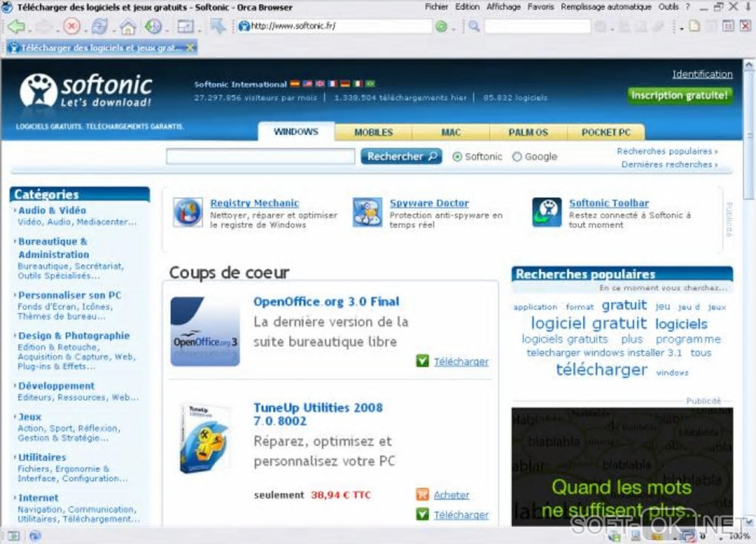Switch to the MOBILES tab

[373, 132]
